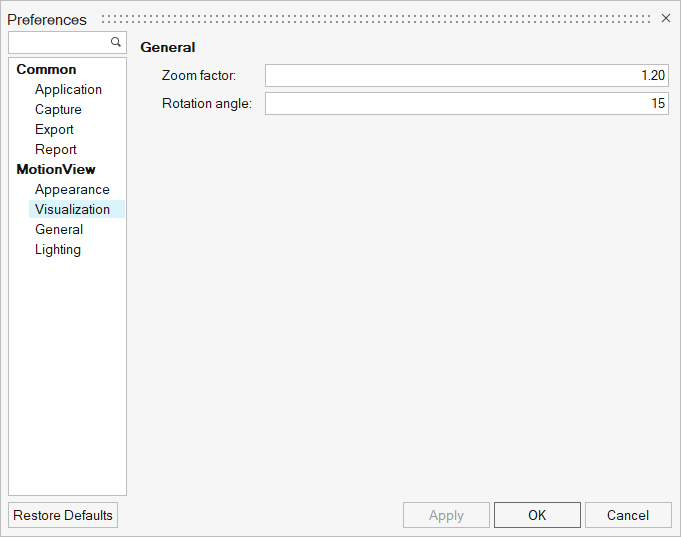Edit the Rotation angle value field
The width and height of the screenshot is (681, 537).
click(467, 103)
